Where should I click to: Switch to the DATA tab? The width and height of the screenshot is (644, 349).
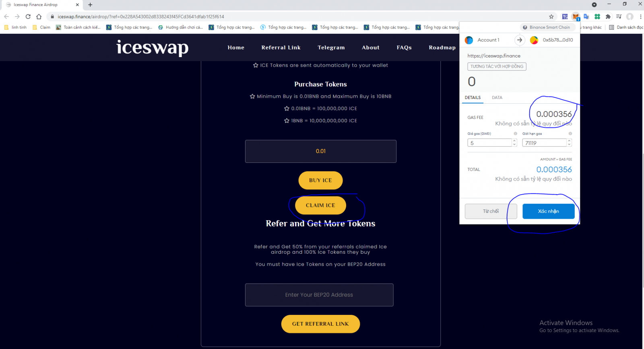tap(497, 97)
